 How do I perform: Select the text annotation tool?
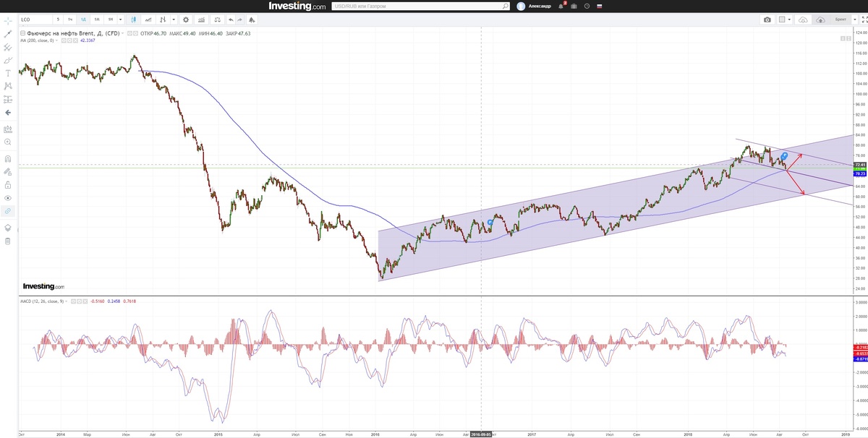point(8,73)
